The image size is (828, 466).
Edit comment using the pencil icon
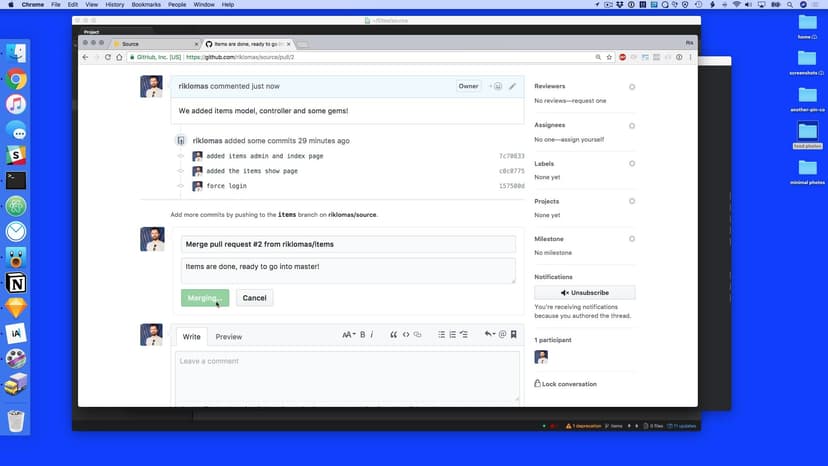(x=512, y=87)
